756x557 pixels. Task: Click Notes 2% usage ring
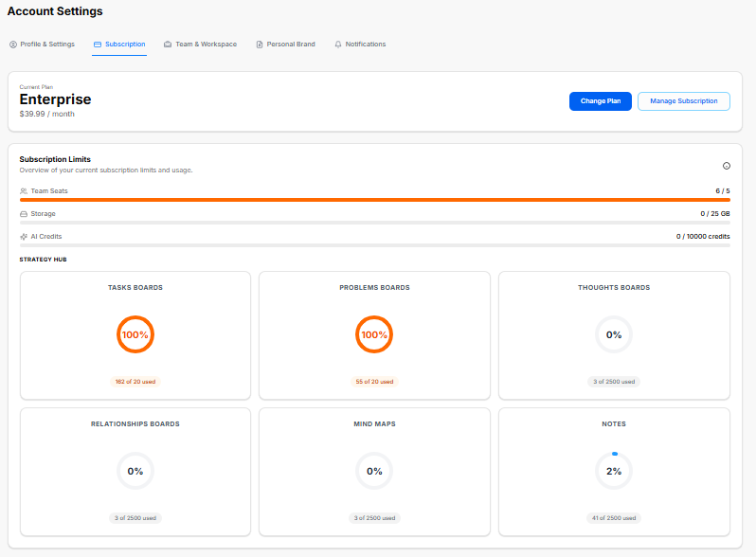pos(614,471)
